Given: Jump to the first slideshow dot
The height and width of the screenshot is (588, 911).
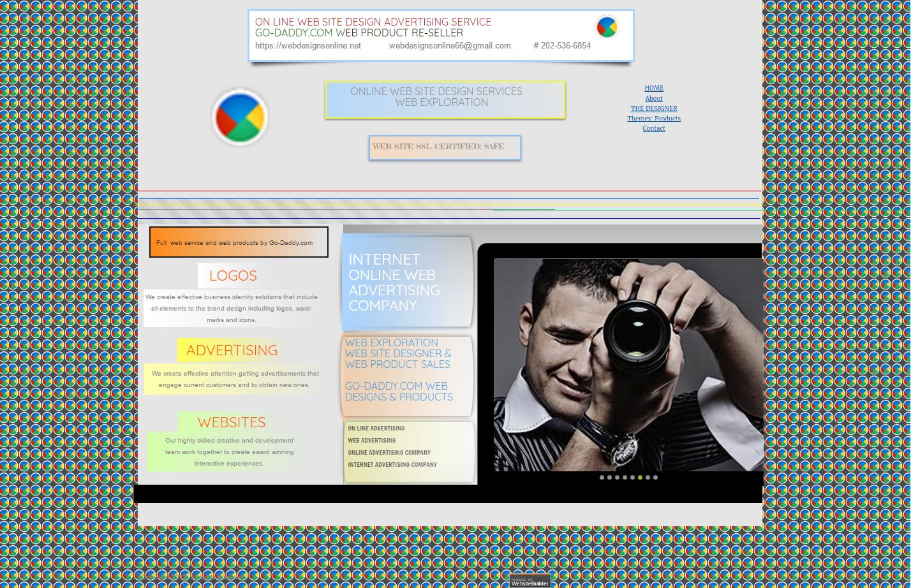Looking at the screenshot, I should tap(602, 477).
